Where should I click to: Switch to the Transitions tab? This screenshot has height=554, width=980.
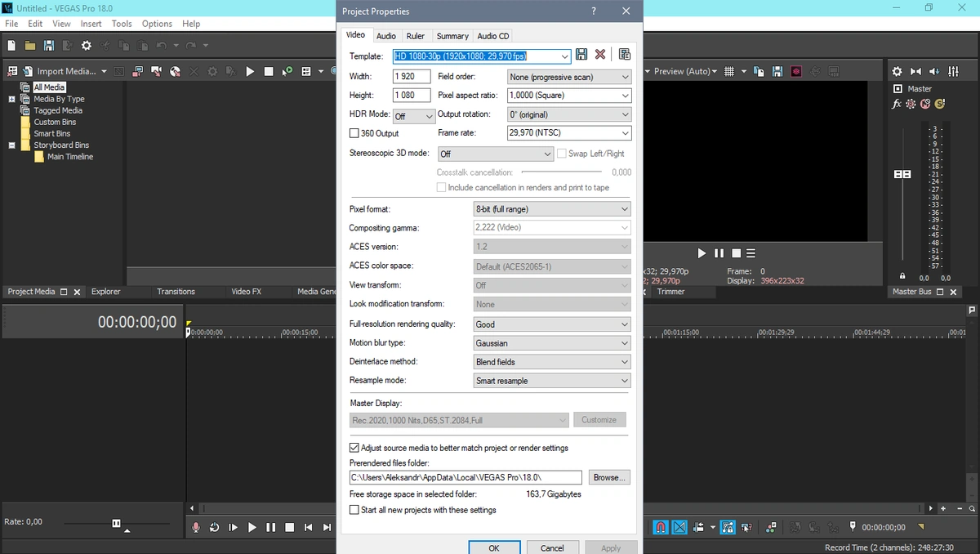tap(176, 292)
